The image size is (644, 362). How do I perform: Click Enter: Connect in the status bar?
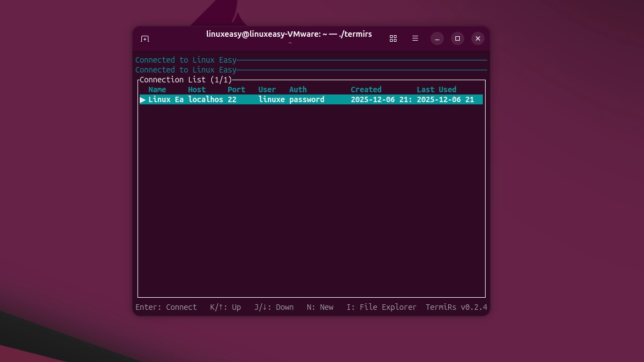[166, 307]
